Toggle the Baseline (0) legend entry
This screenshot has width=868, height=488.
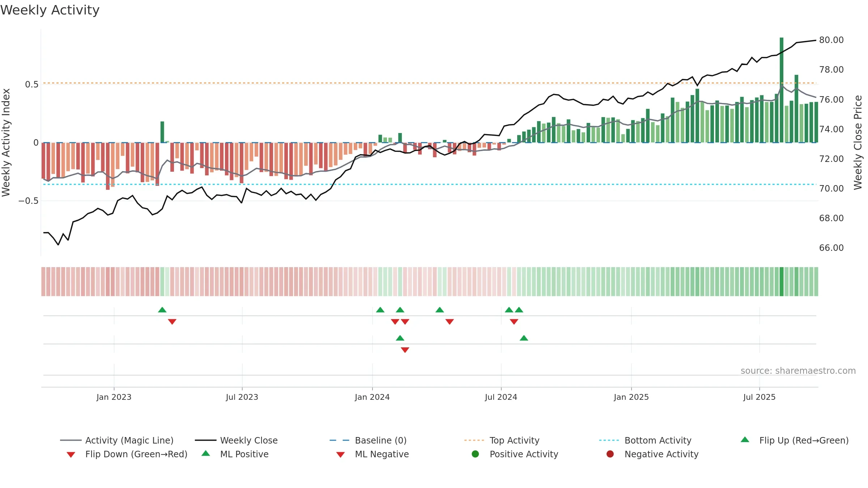pos(368,440)
